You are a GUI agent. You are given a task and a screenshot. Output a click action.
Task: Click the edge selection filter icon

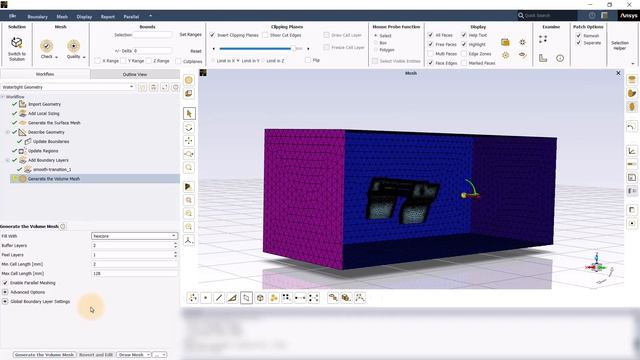[219, 298]
